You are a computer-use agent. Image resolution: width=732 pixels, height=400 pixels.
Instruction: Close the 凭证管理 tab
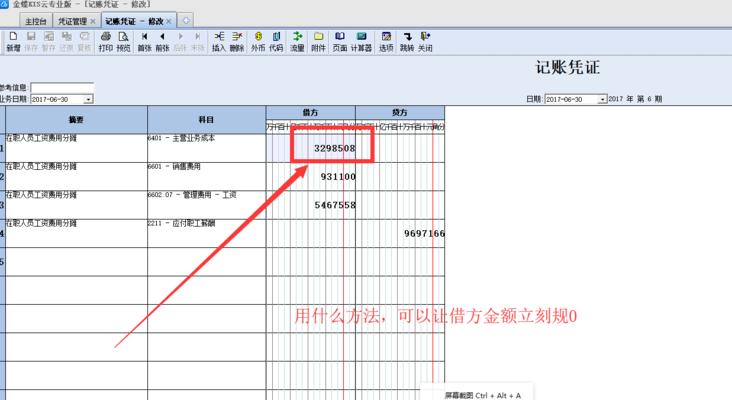coord(93,21)
